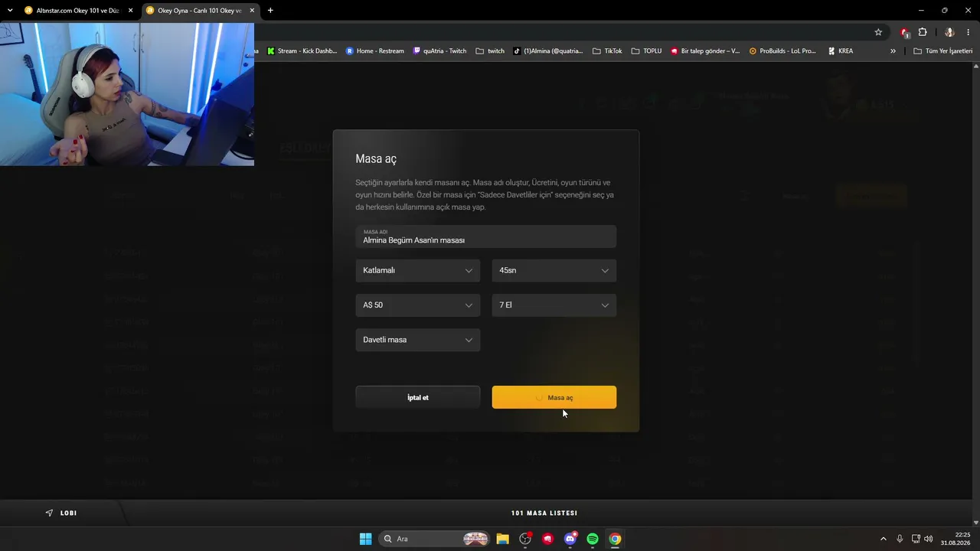Cancel with the İptal et button

(x=417, y=397)
